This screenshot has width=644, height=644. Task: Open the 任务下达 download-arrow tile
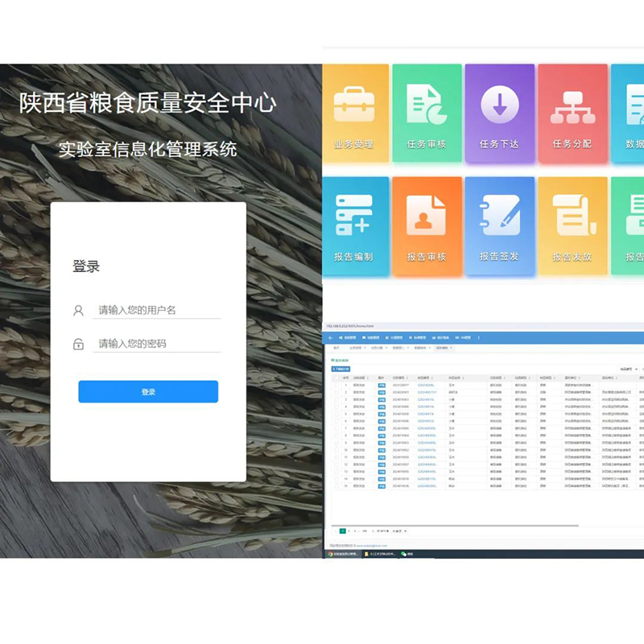point(499,113)
